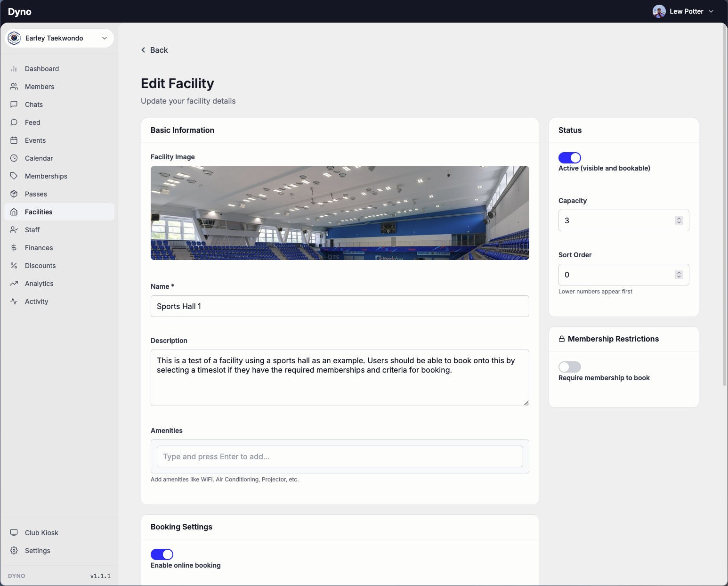
Task: Click the Passes box icon
Action: pos(14,194)
